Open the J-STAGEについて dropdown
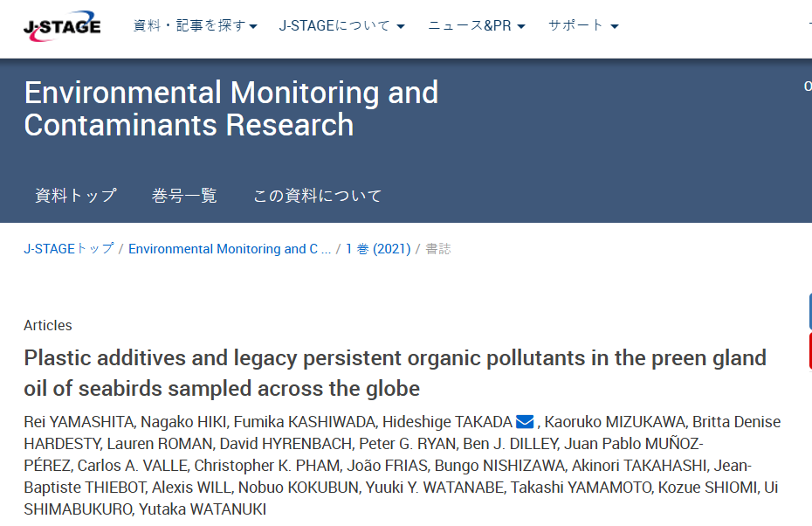Viewport: 812px width, 526px height. pyautogui.click(x=341, y=25)
